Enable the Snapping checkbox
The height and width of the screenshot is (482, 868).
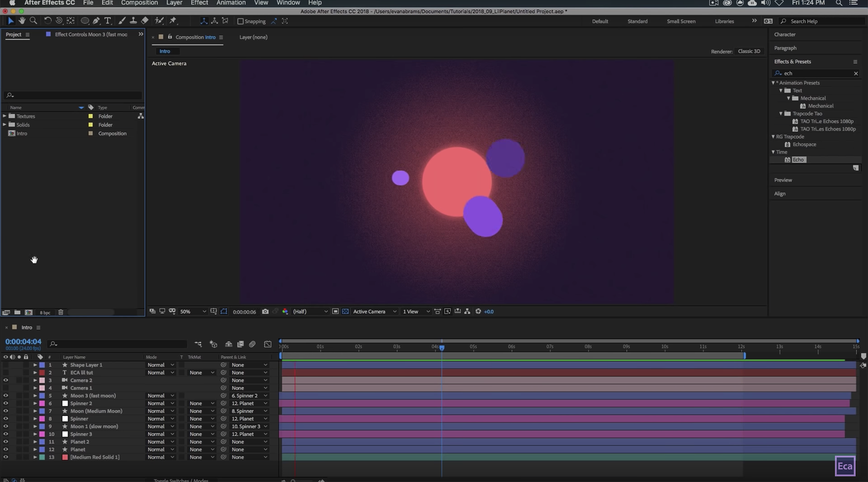[240, 21]
